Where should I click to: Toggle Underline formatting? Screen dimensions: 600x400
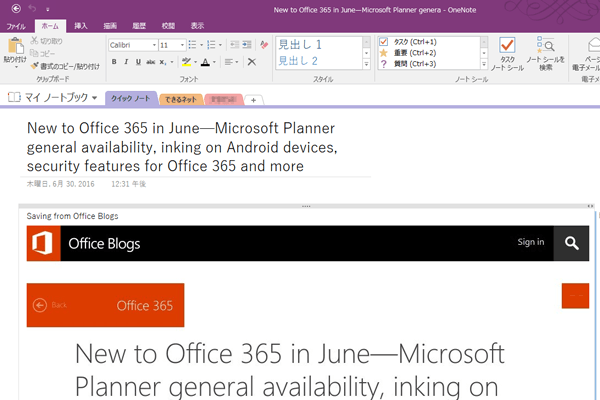pos(138,62)
